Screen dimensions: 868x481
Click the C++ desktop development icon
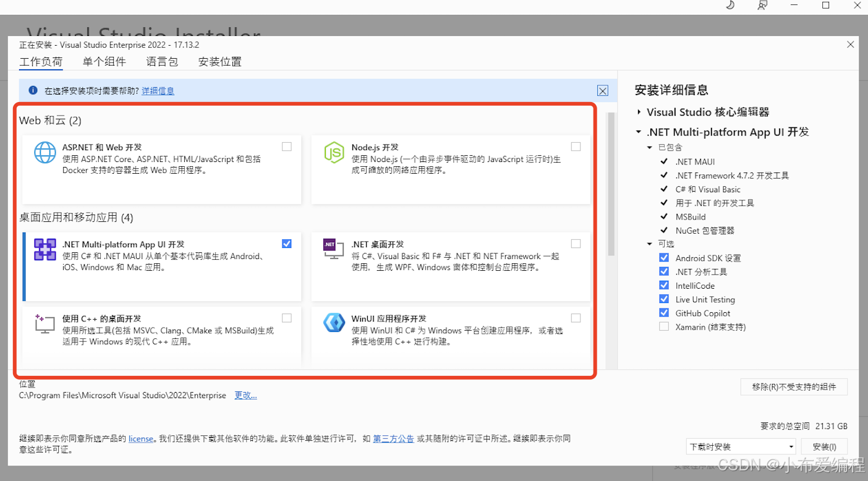pos(45,323)
